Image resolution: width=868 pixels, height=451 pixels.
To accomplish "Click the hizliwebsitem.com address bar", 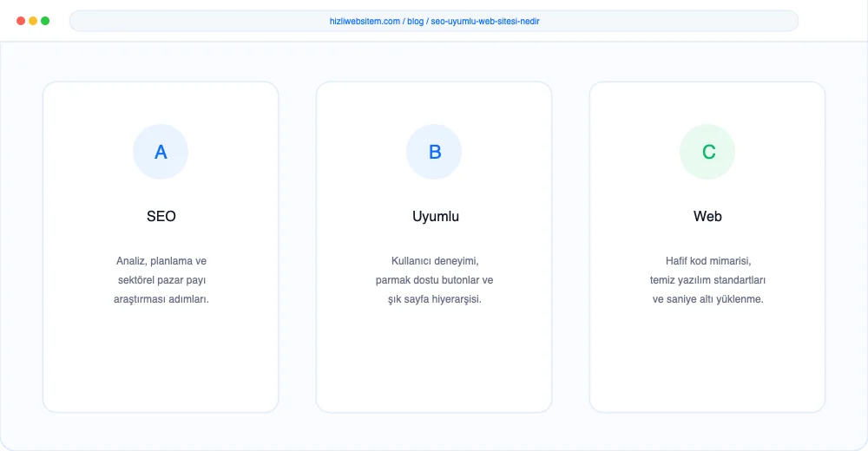I will 434,21.
